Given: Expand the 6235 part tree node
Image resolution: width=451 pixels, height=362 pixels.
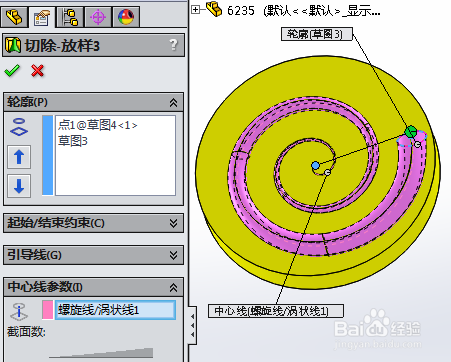Looking at the screenshot, I should point(195,10).
